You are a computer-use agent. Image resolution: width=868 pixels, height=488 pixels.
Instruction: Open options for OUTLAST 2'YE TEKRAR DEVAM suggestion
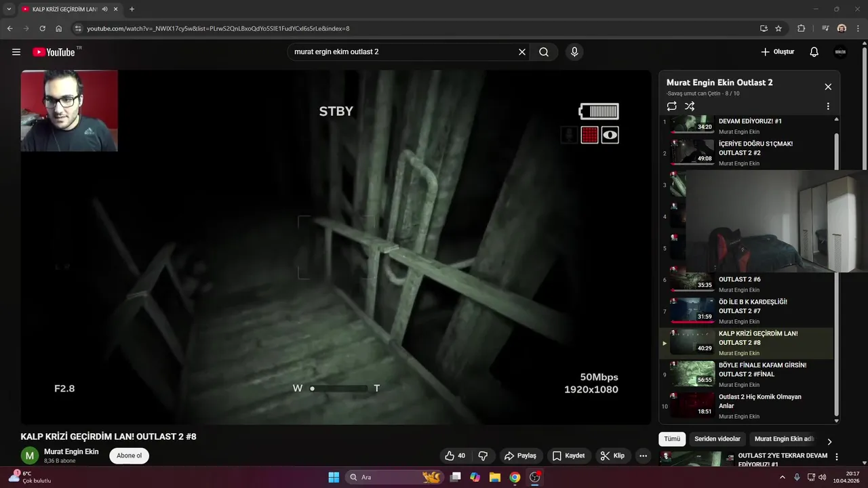point(837,457)
